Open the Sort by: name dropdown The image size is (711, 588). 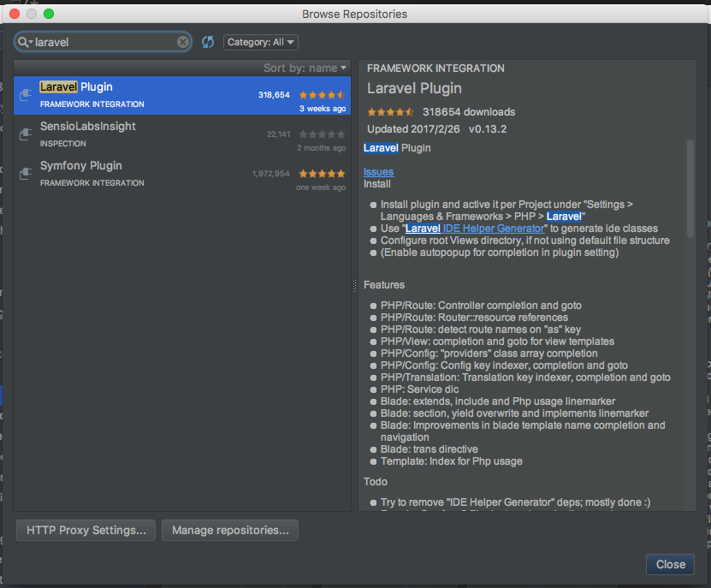click(305, 68)
